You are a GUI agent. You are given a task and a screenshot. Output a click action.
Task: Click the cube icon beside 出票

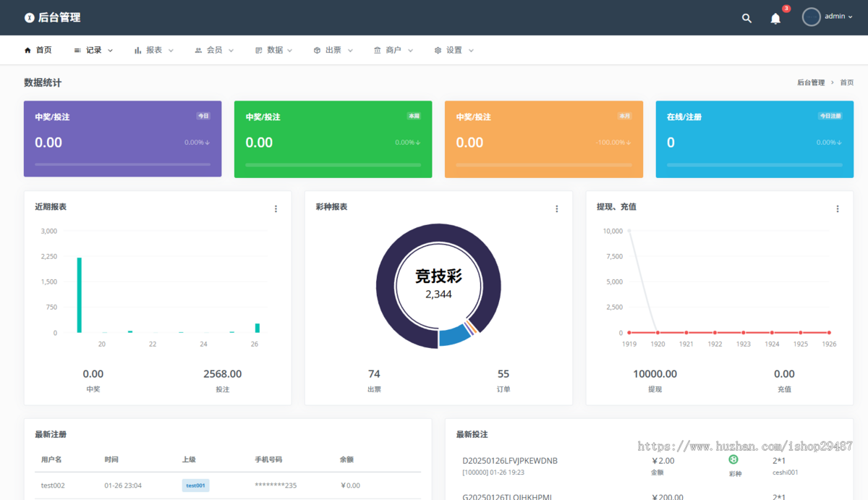[x=317, y=51]
